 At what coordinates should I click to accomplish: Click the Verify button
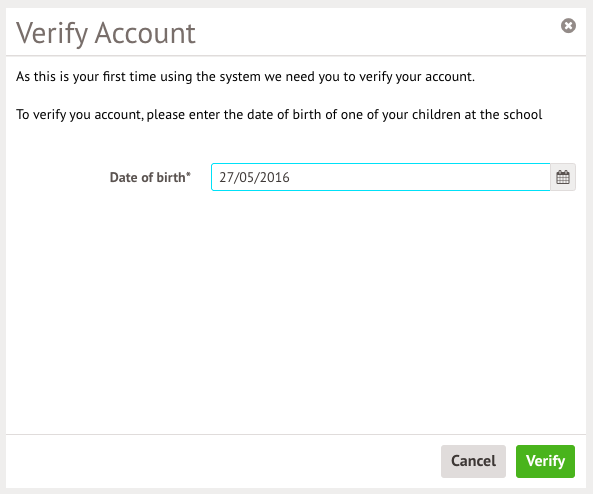(545, 461)
